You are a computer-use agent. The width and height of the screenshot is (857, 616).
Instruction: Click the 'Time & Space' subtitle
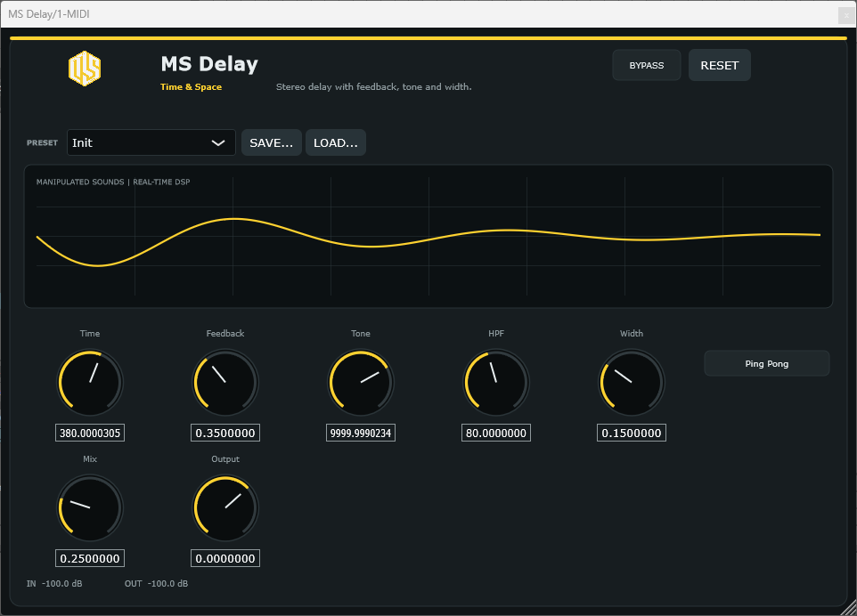pyautogui.click(x=192, y=87)
